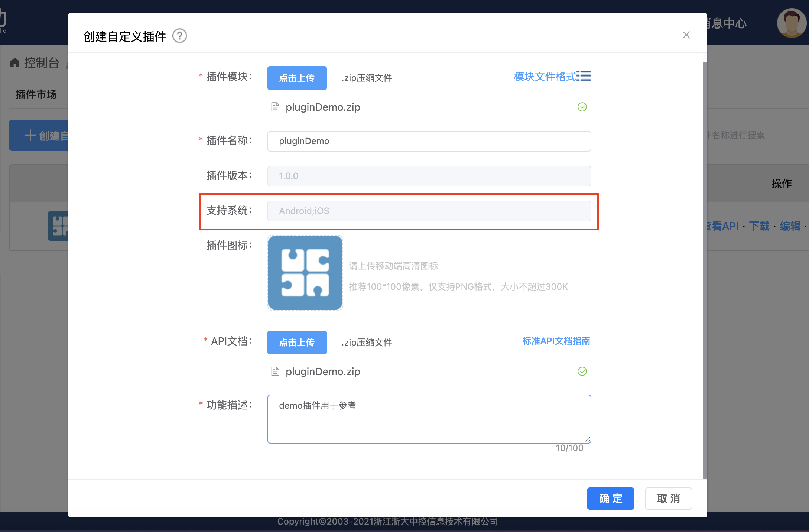809x532 pixels.
Task: Click the 确定 button
Action: pos(610,499)
